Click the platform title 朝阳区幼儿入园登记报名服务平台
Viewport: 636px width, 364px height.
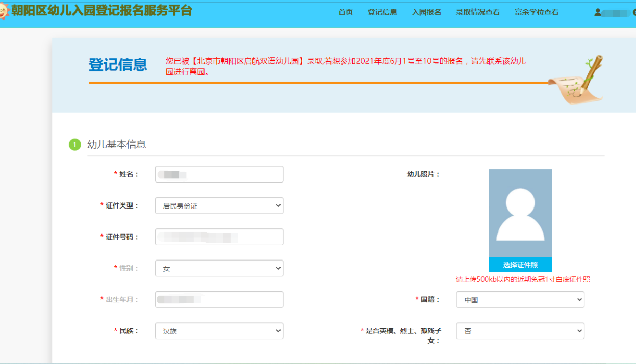(x=101, y=10)
